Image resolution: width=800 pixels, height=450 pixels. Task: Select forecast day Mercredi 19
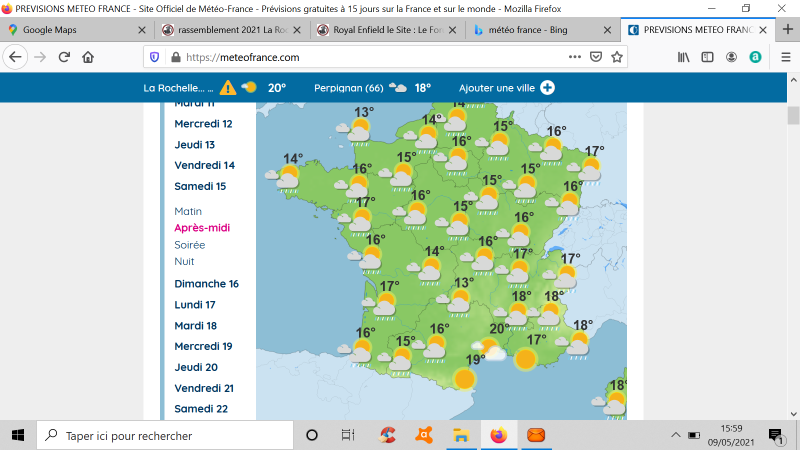203,346
